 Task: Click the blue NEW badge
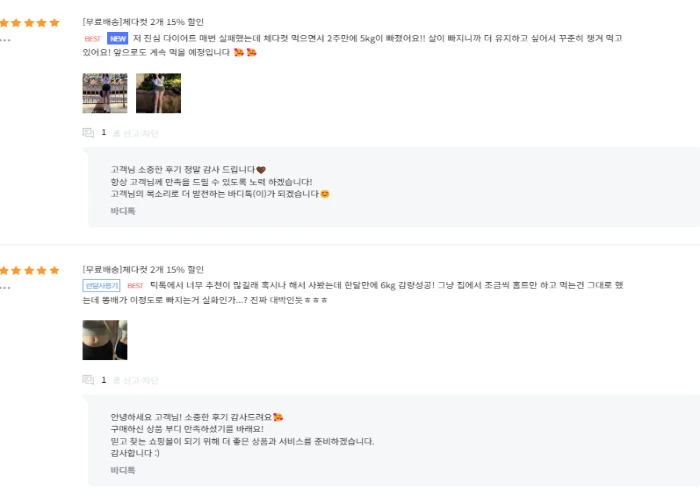pos(117,38)
